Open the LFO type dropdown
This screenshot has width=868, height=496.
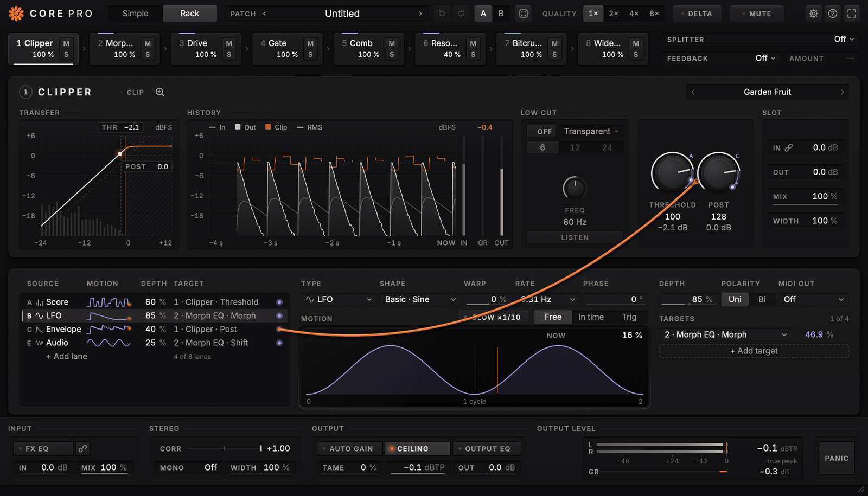339,299
